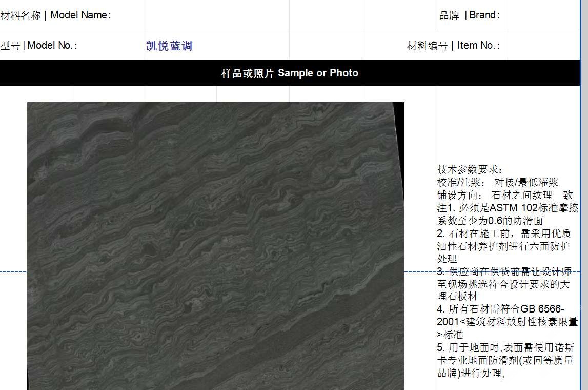Click the '校准/注浆: 对接/最低灌浆' line
Viewport: 588px width, 390px height.
498,182
